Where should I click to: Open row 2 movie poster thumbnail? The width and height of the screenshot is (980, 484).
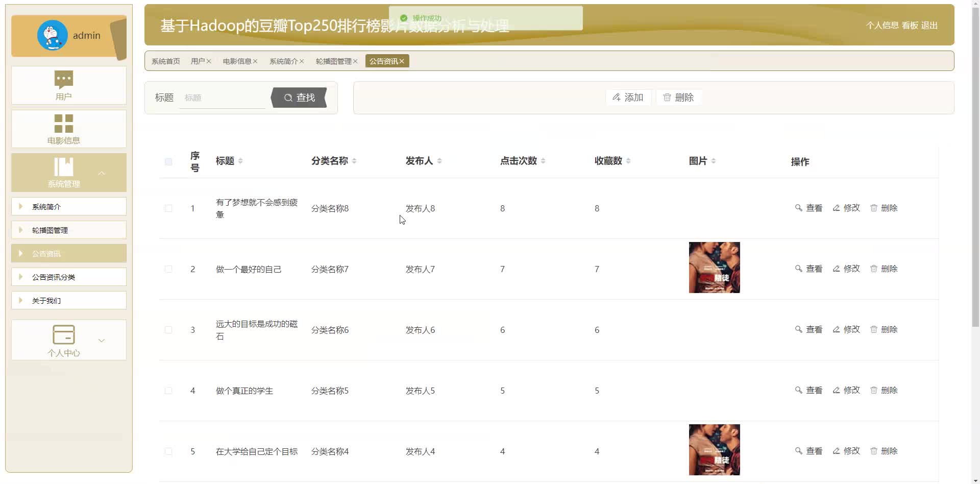[x=714, y=268]
